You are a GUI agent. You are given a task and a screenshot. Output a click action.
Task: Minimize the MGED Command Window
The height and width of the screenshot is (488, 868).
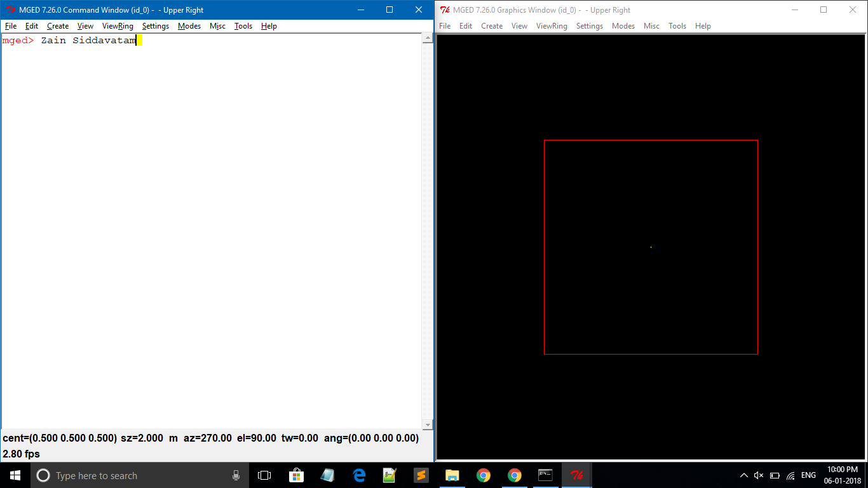[360, 10]
